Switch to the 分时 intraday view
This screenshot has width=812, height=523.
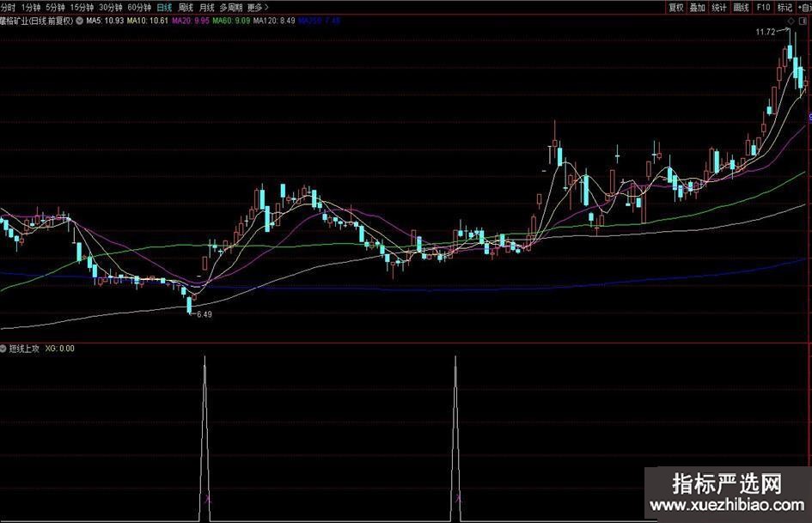click(x=8, y=8)
